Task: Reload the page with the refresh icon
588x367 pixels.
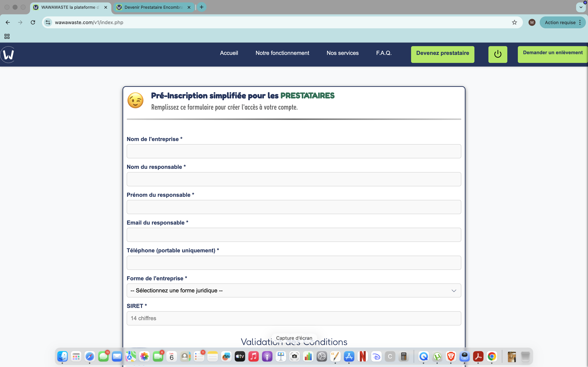Action: [x=33, y=22]
